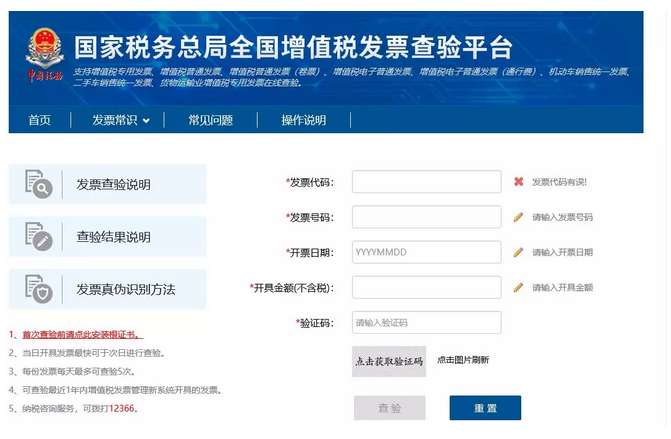Screen dimensions: 671x439
Task: Open the 发票真伪识别方法 panel
Action: (107, 289)
